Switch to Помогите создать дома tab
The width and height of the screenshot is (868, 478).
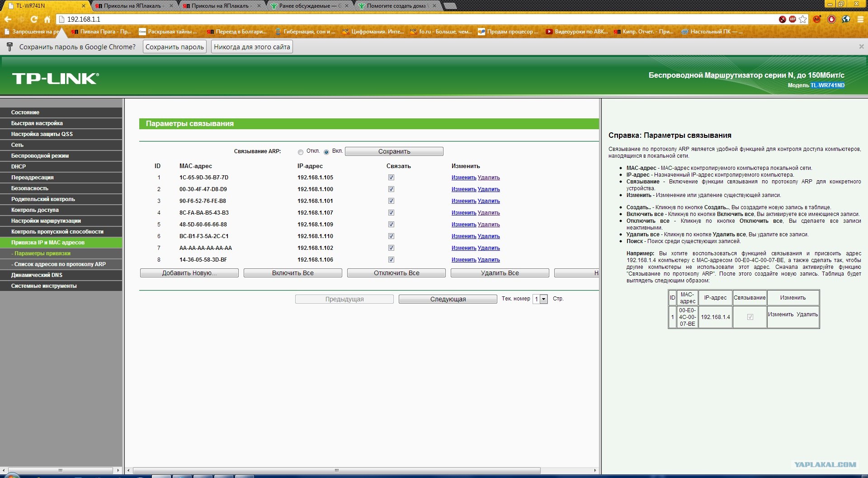[x=397, y=6]
